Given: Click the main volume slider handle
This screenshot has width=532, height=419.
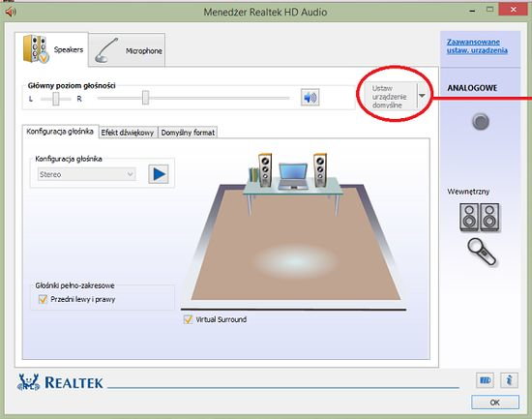Looking at the screenshot, I should [145, 98].
